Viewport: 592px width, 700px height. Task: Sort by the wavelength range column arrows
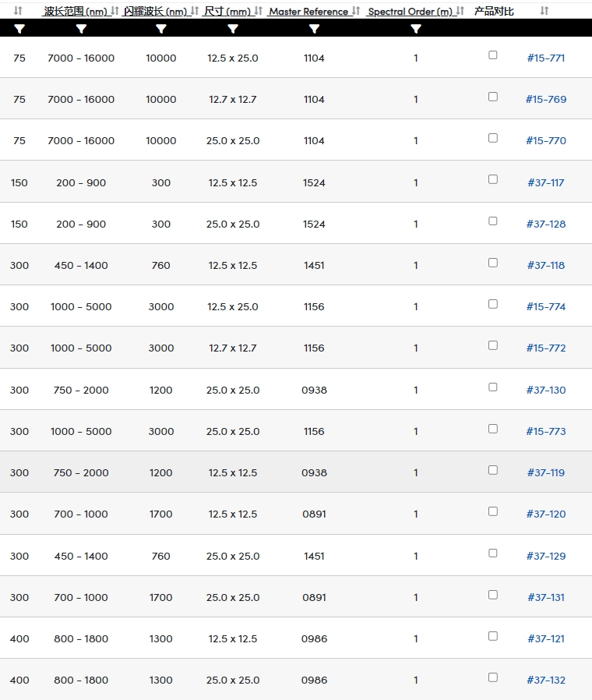click(115, 11)
